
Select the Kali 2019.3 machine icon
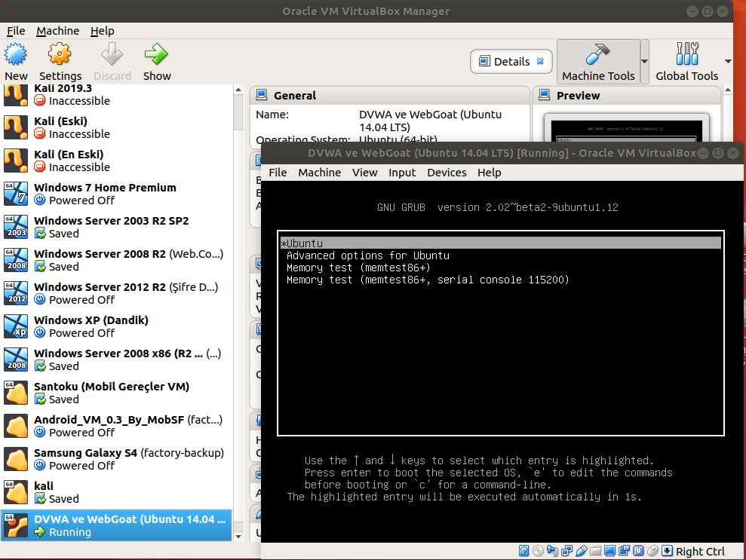(x=16, y=95)
